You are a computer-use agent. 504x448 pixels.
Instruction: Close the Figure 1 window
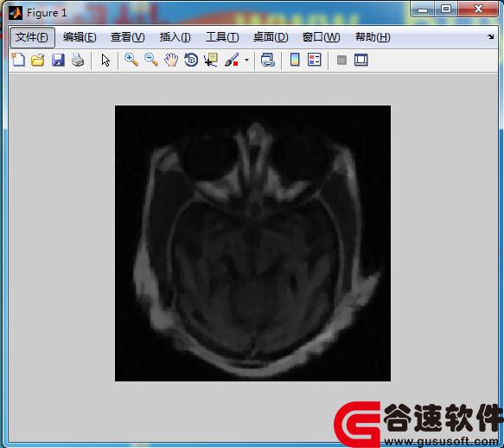478,9
